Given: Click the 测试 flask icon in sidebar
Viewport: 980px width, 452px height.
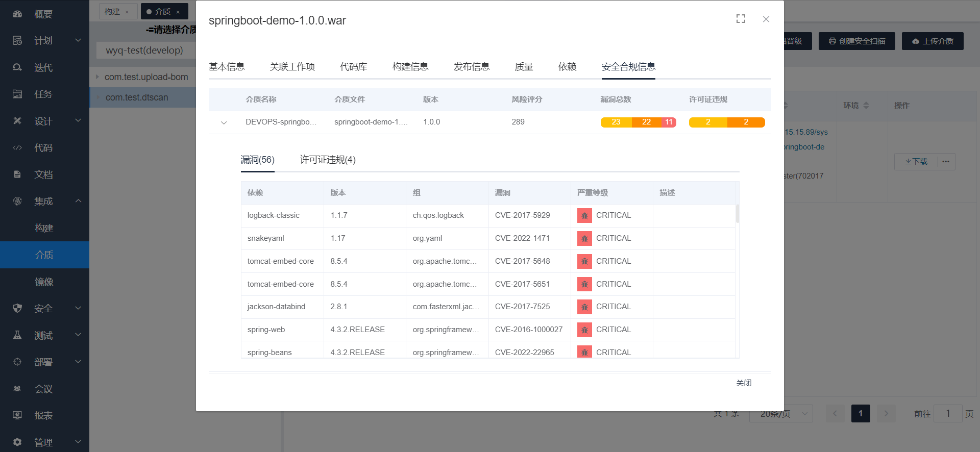Looking at the screenshot, I should [17, 335].
